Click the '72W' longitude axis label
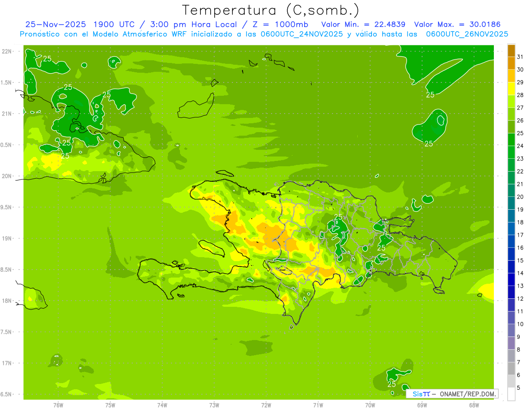This screenshot has height=411, width=532. point(266,405)
